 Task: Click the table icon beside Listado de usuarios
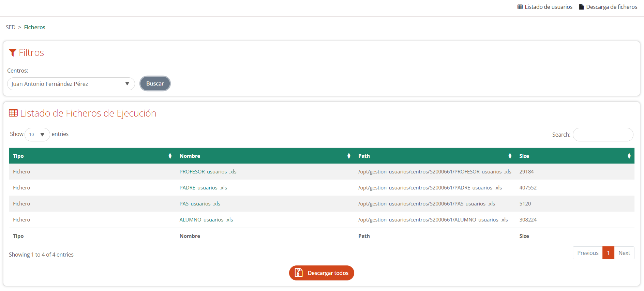coord(520,7)
